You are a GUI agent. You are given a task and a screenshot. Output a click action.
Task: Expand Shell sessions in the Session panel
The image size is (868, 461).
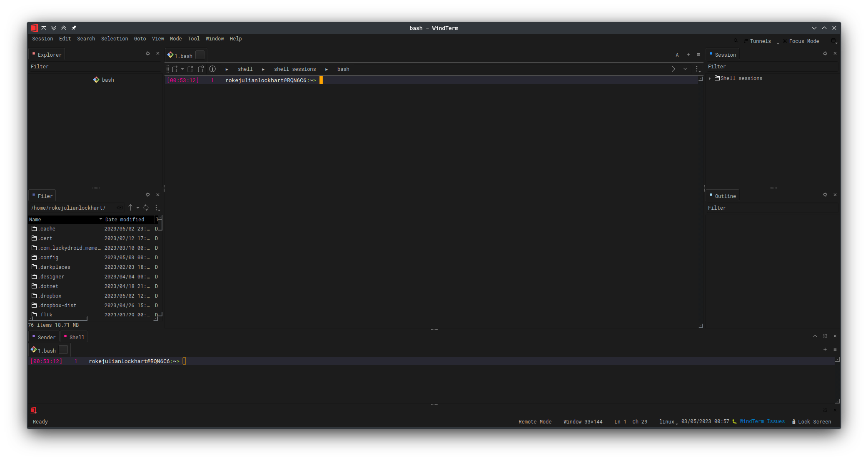[x=710, y=78]
